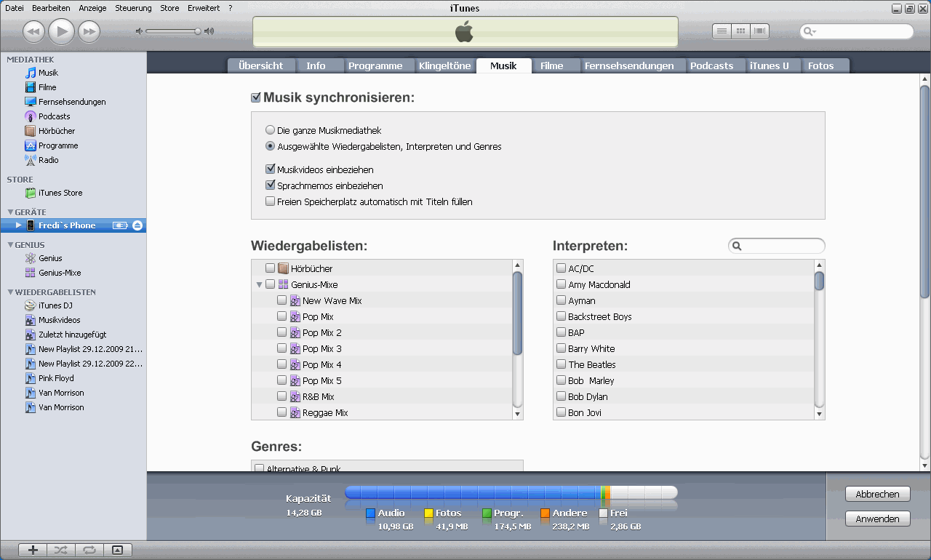Open iTunes DJ playlist
The image size is (931, 560).
[x=55, y=305]
